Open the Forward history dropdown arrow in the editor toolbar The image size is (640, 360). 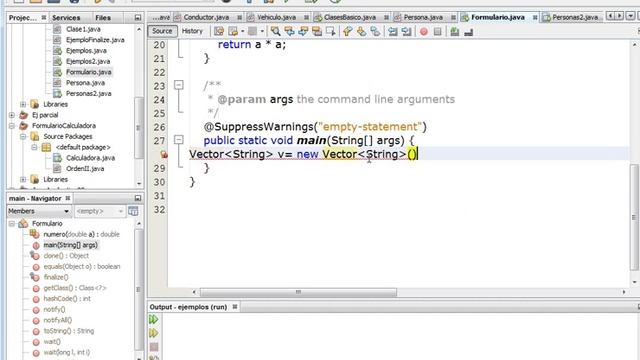[x=262, y=31]
